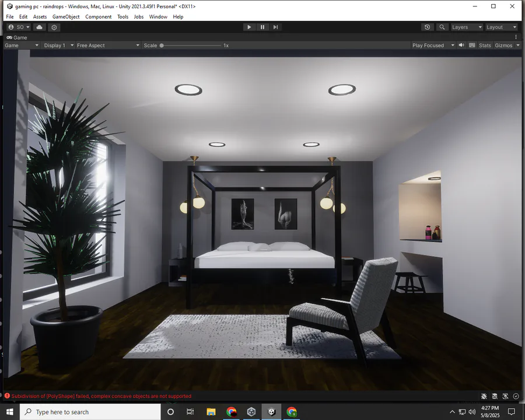Open Task View on the taskbar
This screenshot has height=420, width=525.
[190, 412]
